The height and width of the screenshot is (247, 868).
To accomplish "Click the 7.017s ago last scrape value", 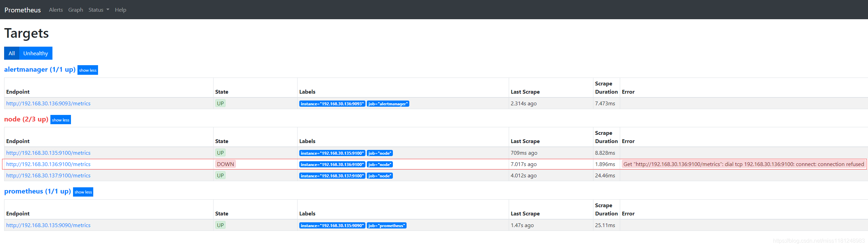I will coord(524,164).
